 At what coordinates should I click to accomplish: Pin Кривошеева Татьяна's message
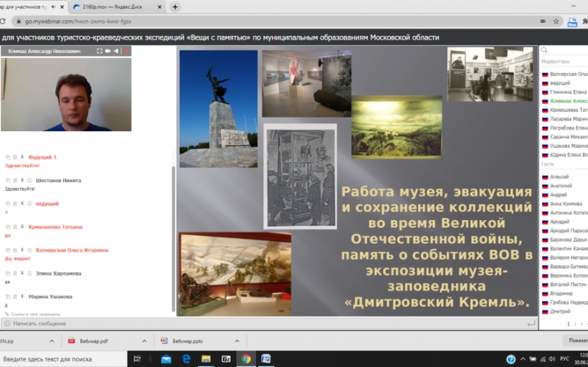tap(22, 227)
